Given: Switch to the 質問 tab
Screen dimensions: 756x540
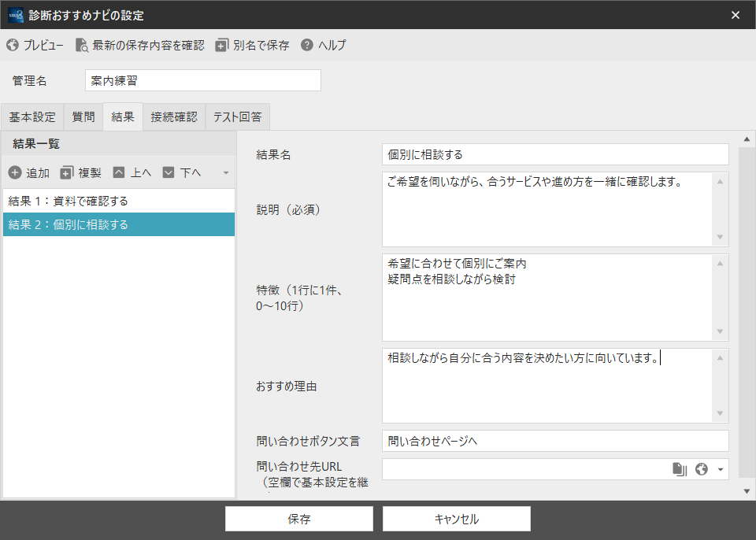Looking at the screenshot, I should tap(83, 117).
